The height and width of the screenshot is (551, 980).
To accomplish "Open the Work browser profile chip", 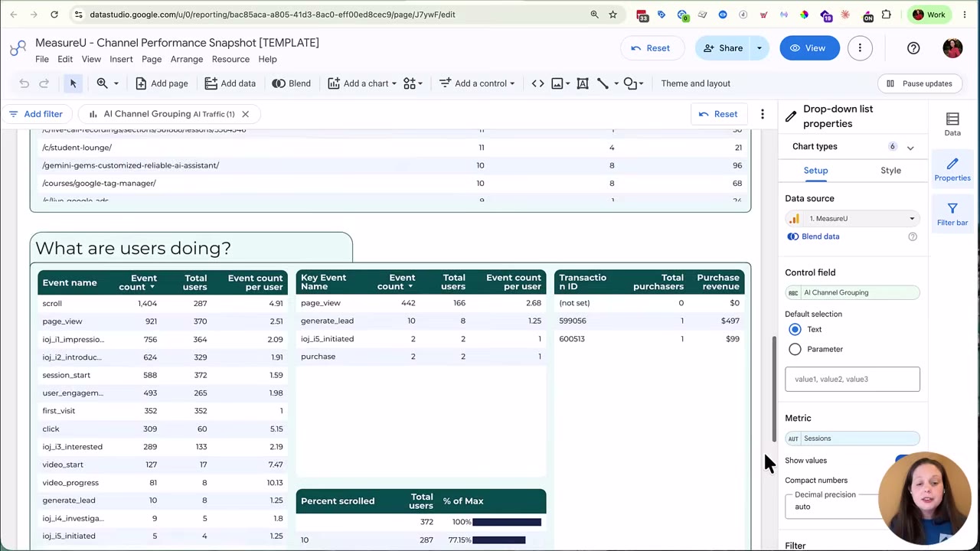I will [929, 15].
